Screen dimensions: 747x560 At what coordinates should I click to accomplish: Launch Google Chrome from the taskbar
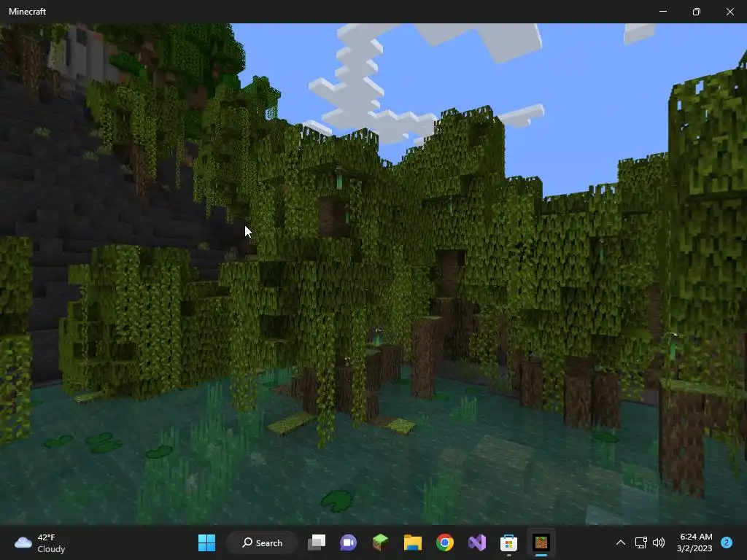pos(444,542)
